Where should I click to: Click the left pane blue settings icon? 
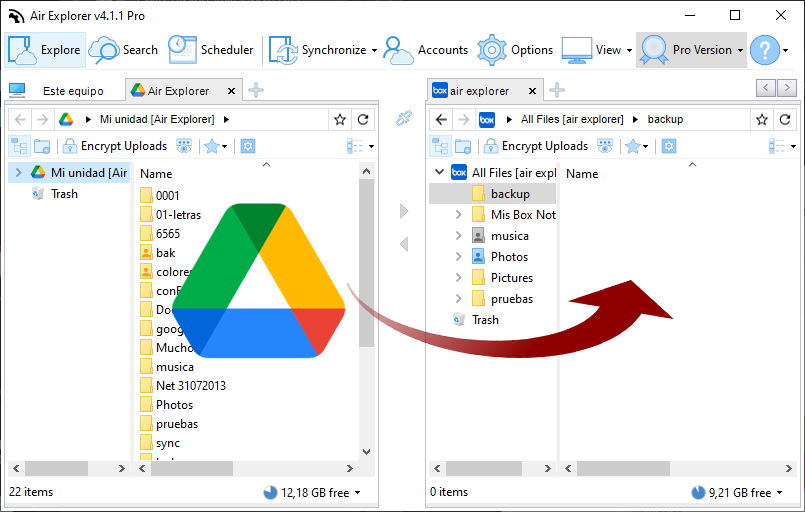(248, 146)
